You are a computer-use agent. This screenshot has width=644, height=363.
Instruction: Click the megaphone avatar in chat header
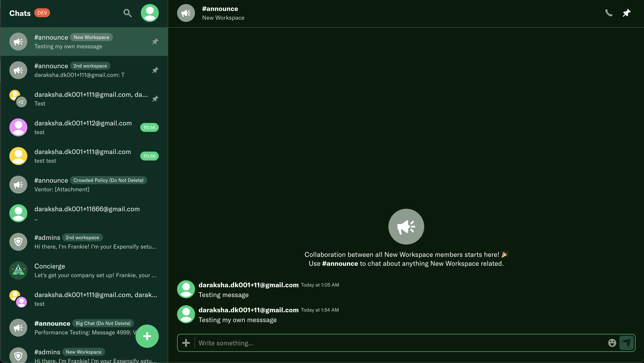tap(186, 13)
